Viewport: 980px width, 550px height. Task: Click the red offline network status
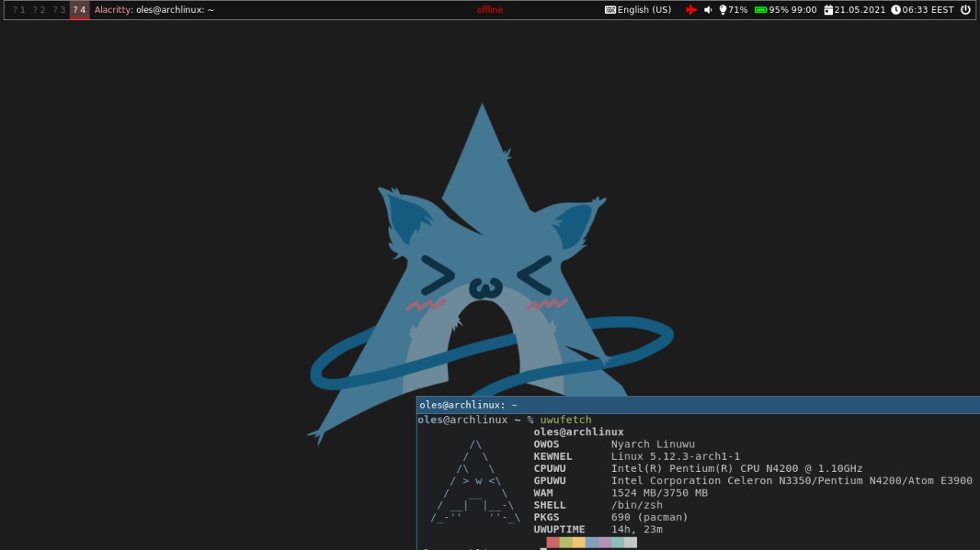tap(490, 10)
